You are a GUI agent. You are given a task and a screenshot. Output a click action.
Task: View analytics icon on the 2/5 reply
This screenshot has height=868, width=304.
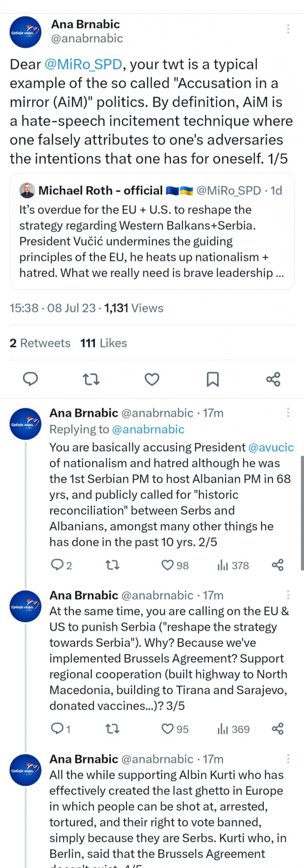(x=223, y=565)
